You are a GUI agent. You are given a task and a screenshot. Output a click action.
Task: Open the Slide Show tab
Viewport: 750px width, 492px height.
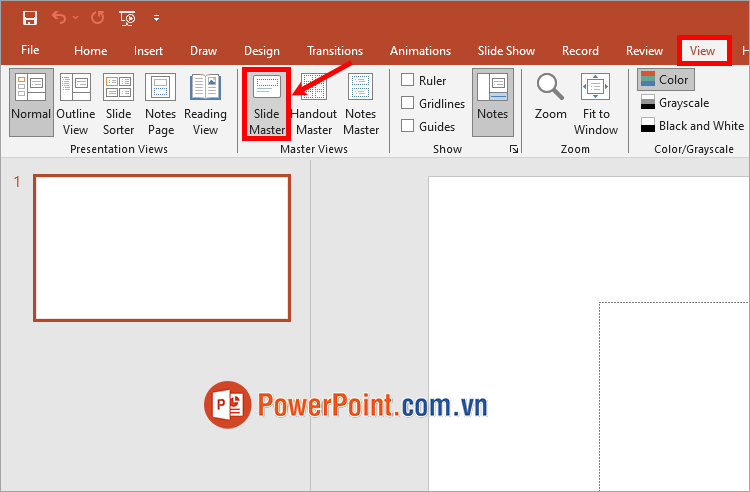click(x=506, y=51)
